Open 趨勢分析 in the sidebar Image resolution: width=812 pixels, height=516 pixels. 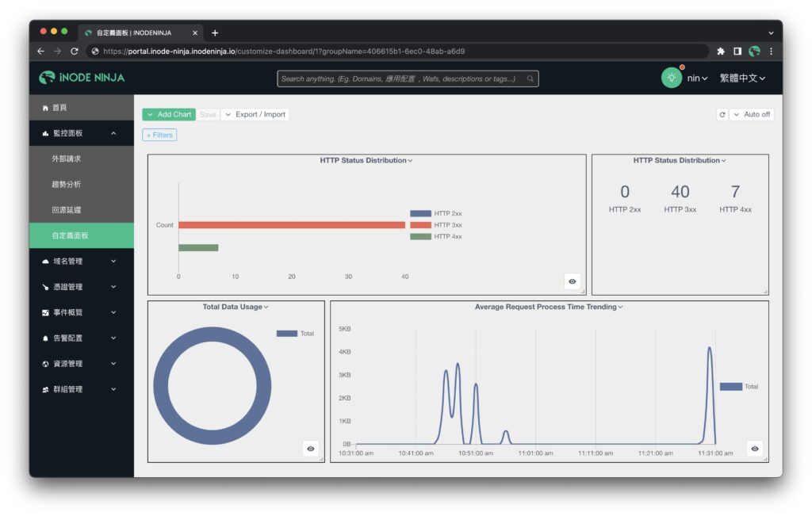tap(82, 184)
